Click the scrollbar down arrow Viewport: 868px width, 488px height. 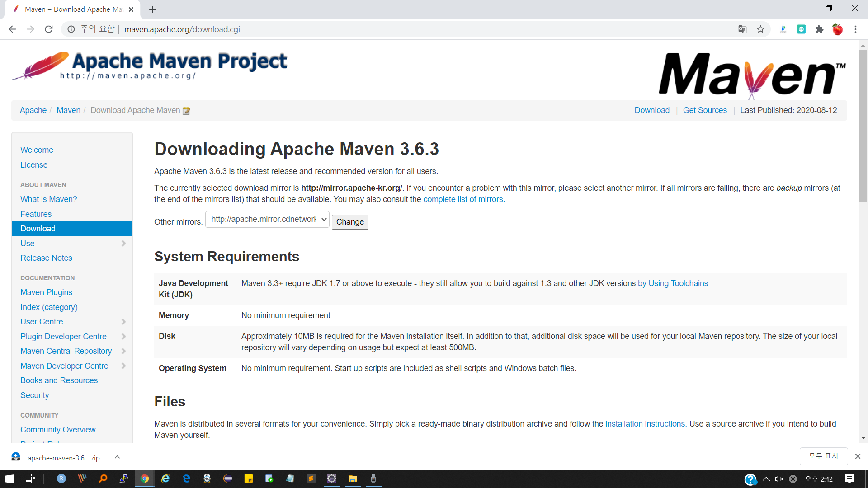(x=863, y=438)
